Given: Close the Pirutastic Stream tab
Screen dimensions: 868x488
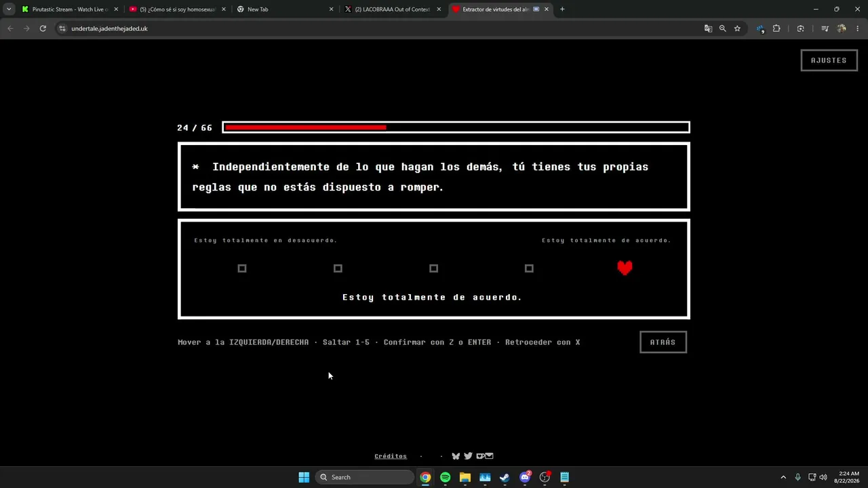Looking at the screenshot, I should coord(116,9).
